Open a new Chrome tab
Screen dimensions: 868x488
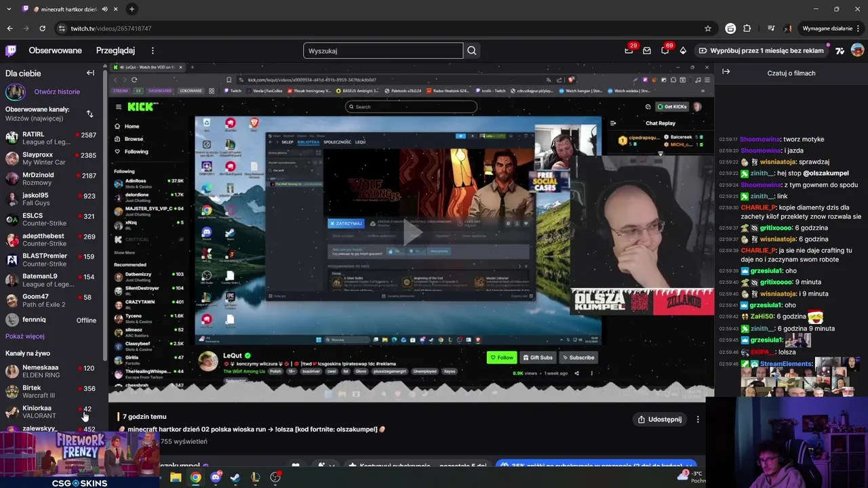(x=132, y=9)
